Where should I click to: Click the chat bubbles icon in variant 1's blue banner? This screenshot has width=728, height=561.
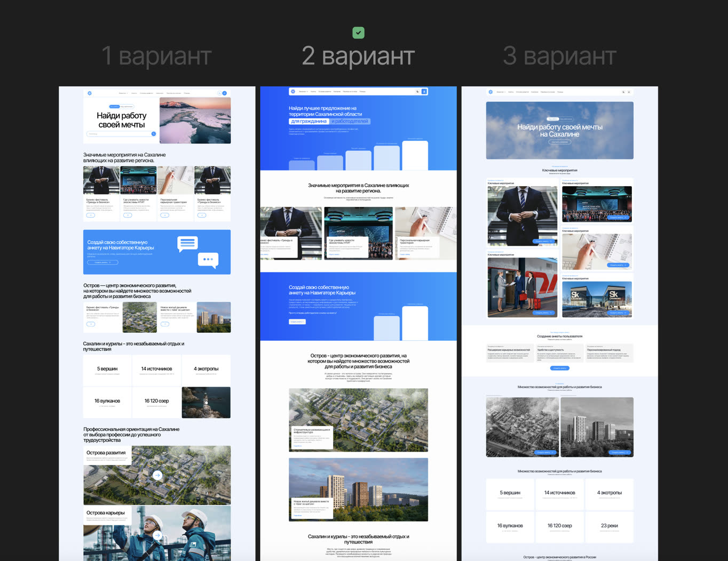click(x=198, y=252)
